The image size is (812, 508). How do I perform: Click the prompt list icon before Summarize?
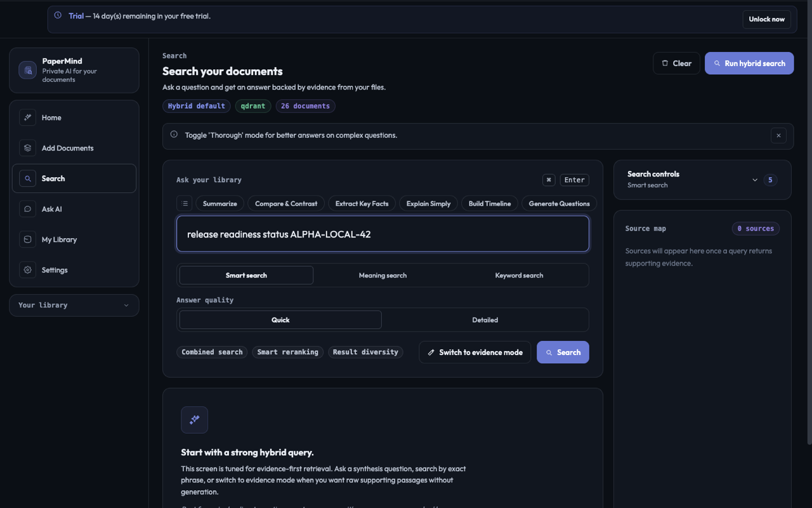click(185, 204)
